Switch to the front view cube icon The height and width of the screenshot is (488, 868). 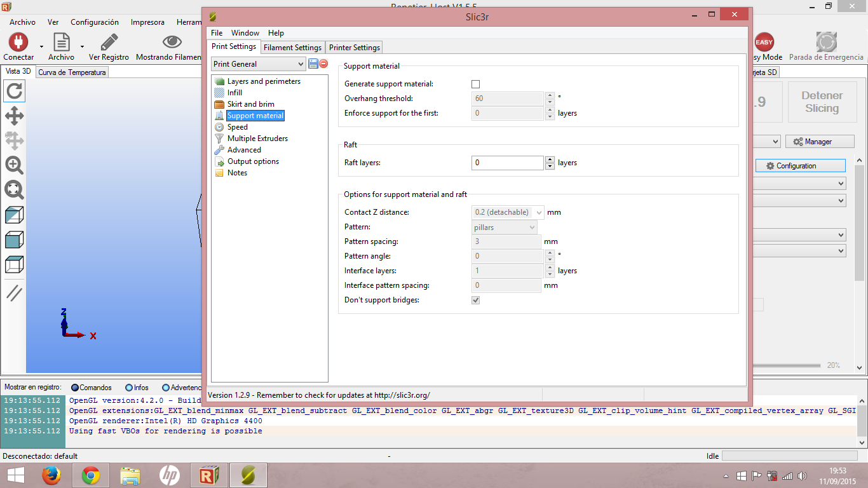(14, 240)
